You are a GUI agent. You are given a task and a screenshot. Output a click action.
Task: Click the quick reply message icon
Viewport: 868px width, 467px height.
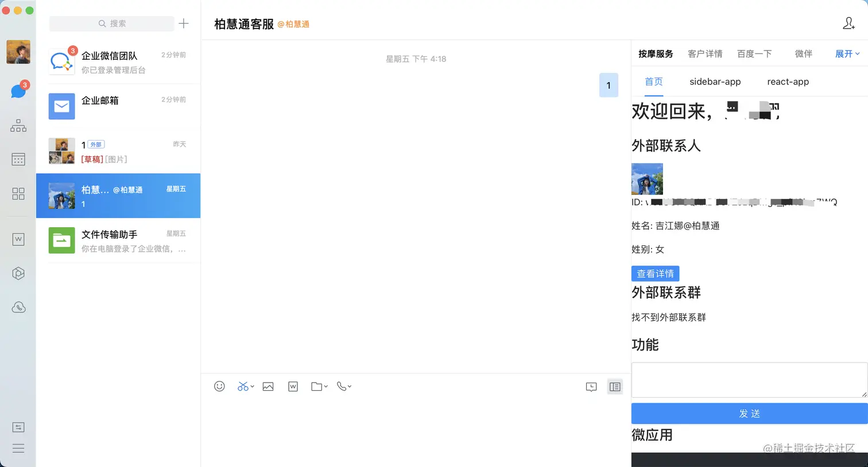pos(591,387)
